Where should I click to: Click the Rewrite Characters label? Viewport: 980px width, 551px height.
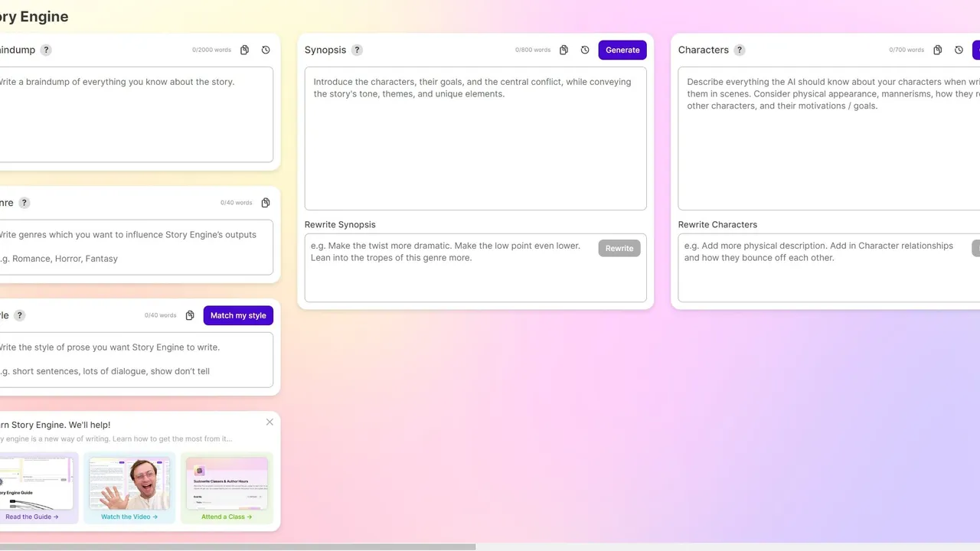tap(717, 224)
